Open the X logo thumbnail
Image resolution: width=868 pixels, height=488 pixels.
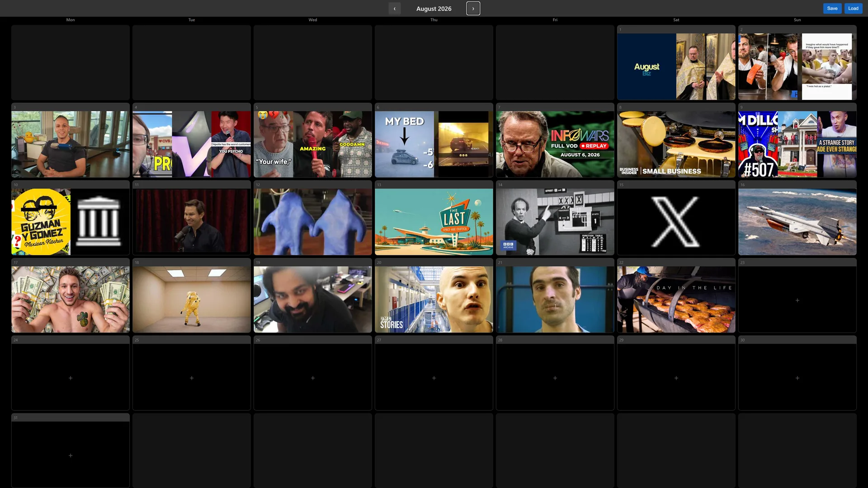[x=676, y=222]
